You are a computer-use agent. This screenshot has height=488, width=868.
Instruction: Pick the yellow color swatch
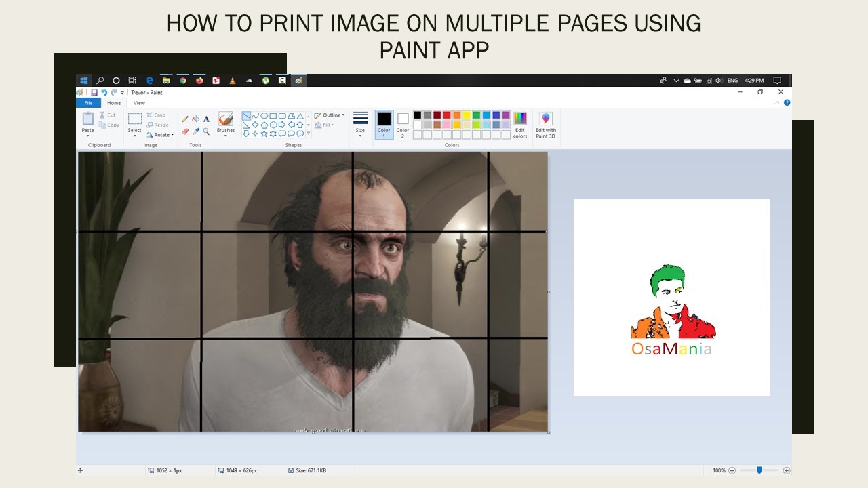(467, 115)
